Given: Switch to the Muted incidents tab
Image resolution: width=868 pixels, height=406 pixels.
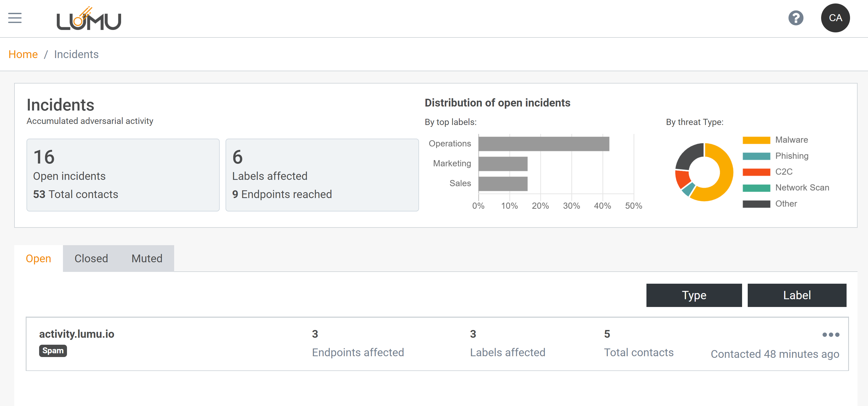Looking at the screenshot, I should [x=147, y=258].
